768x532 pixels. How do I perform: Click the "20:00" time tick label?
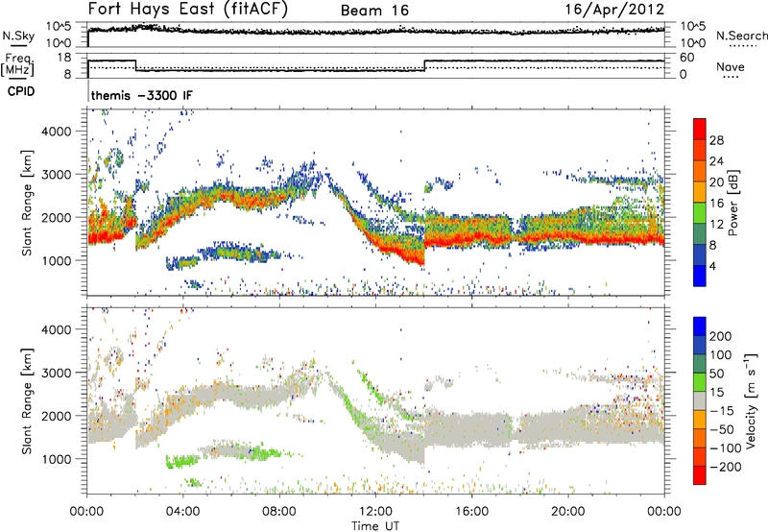(x=568, y=512)
